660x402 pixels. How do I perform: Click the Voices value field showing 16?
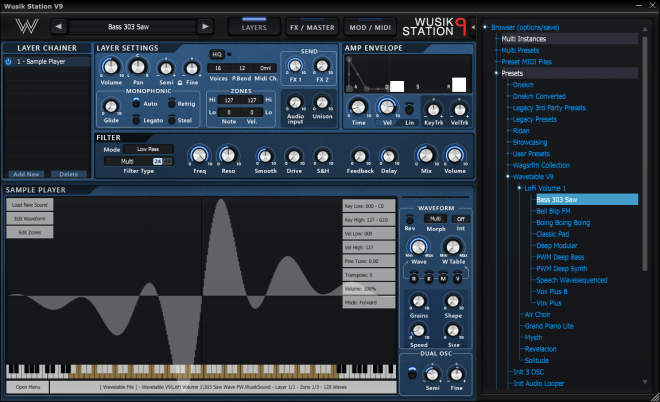tap(218, 68)
